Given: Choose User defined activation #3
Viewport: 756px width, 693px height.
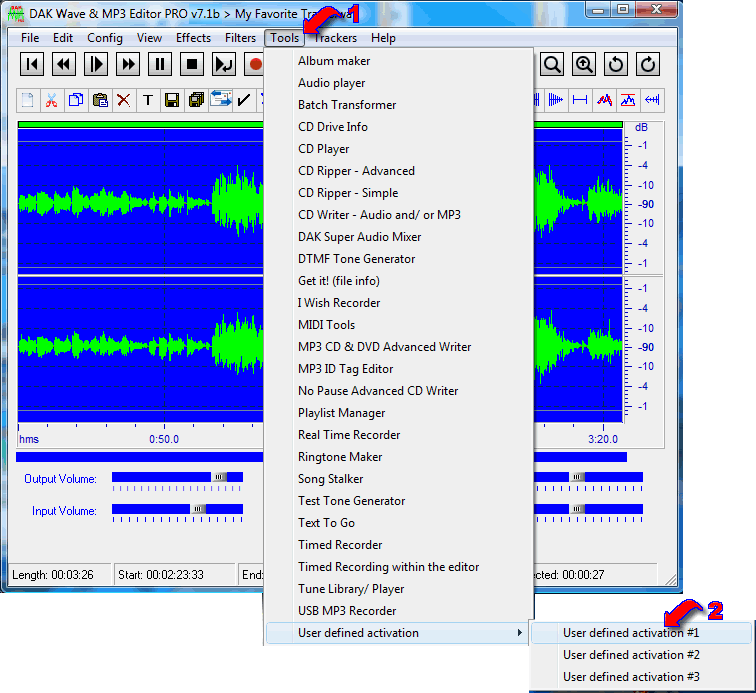Looking at the screenshot, I should point(641,677).
